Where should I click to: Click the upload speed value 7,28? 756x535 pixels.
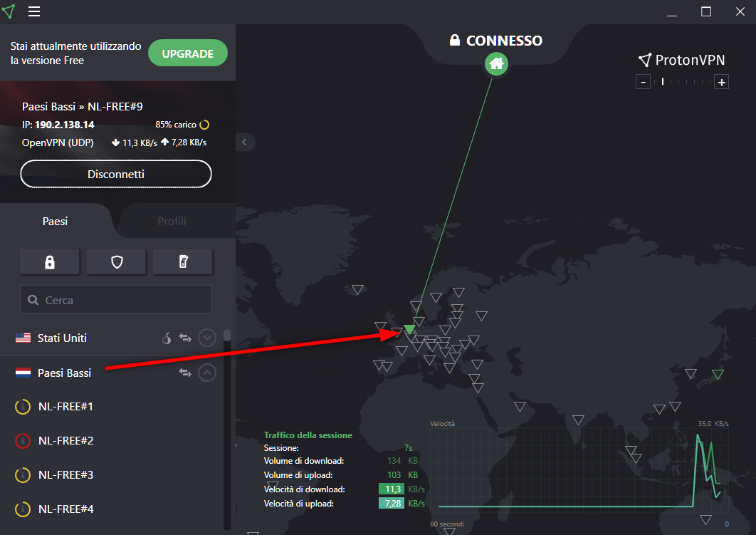click(x=392, y=504)
